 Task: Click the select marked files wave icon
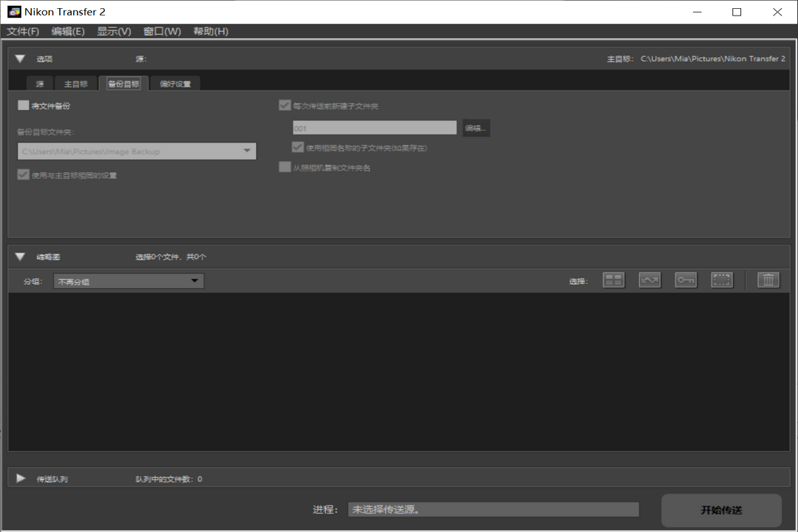tap(649, 280)
